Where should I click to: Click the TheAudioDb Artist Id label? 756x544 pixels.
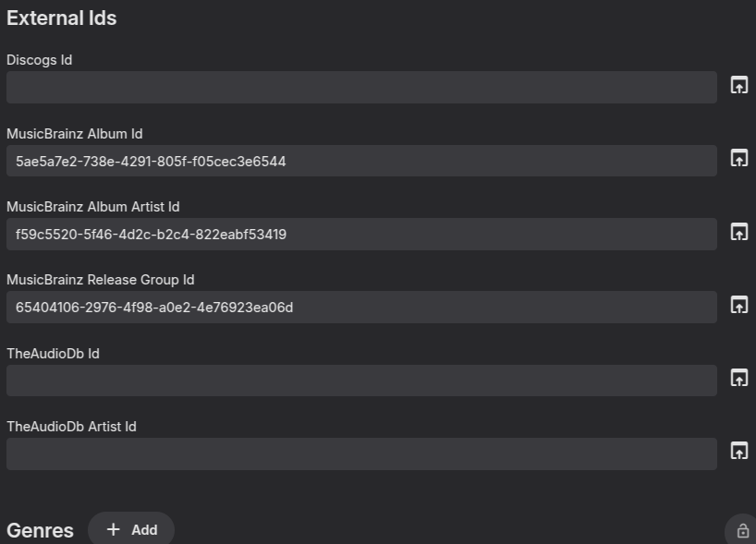[71, 427]
